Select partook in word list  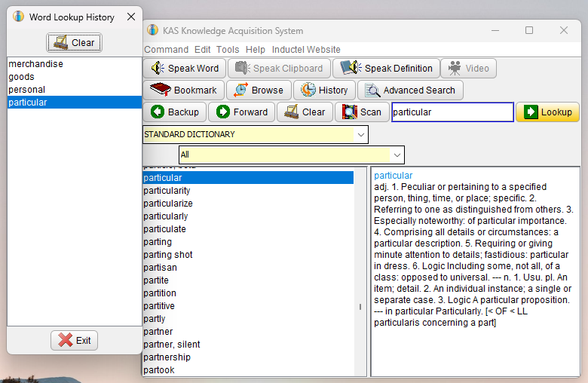(248, 369)
